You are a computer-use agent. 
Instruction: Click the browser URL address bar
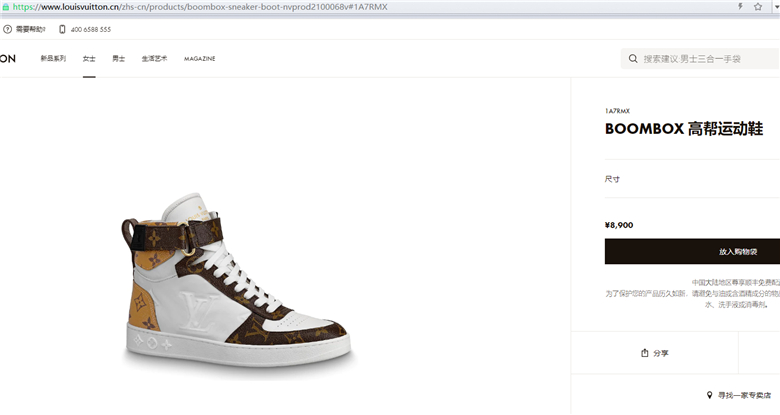[x=368, y=7]
